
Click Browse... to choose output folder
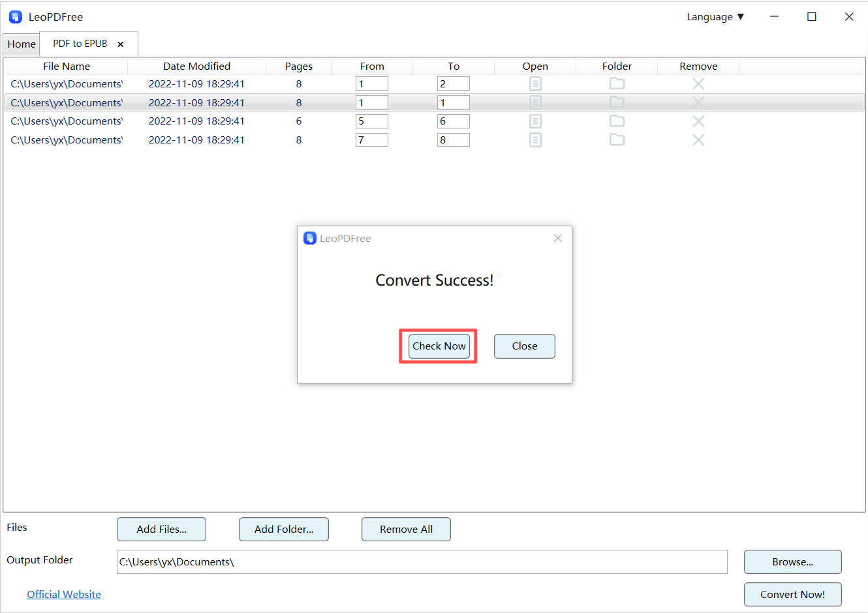[793, 562]
